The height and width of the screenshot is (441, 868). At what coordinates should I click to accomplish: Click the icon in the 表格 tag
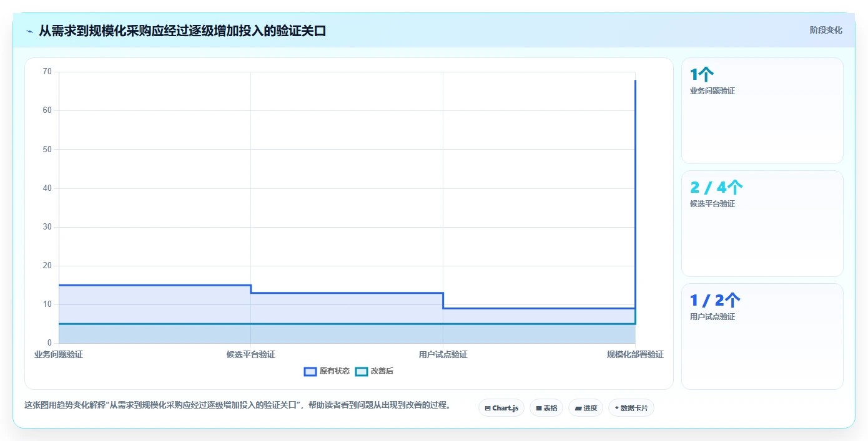(538, 409)
